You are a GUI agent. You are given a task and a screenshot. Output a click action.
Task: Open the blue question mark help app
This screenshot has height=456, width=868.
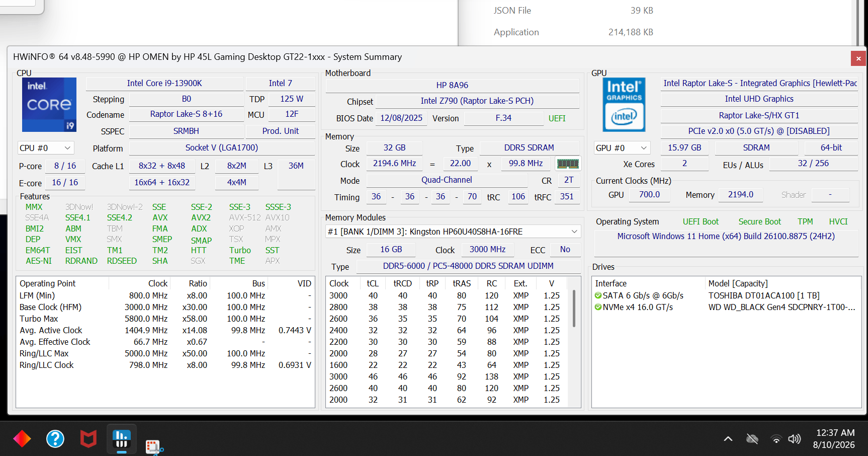point(55,439)
